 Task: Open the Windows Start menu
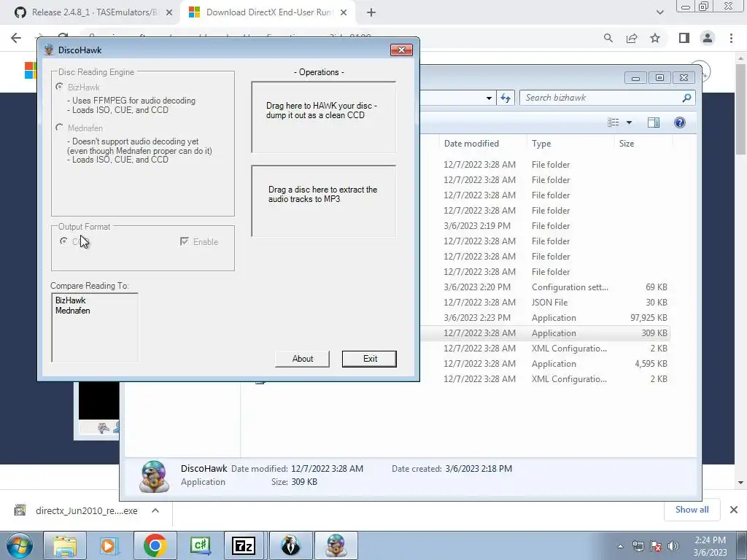tap(20, 545)
